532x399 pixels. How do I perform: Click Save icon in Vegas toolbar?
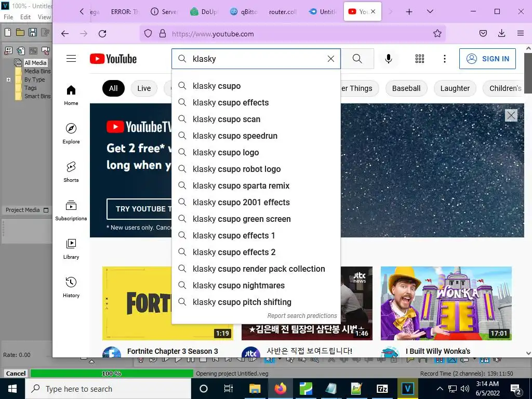33,32
